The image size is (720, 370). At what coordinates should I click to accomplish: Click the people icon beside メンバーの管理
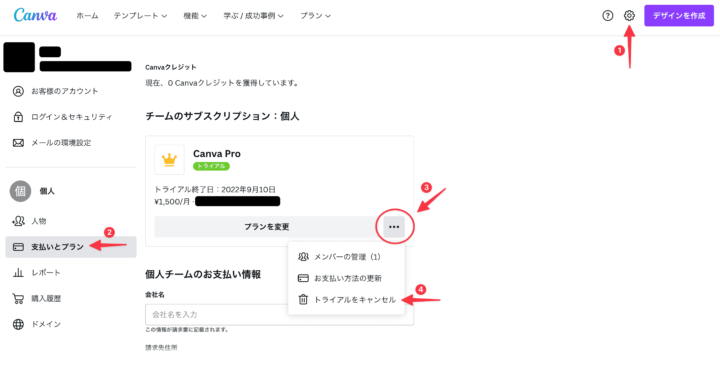(x=303, y=257)
